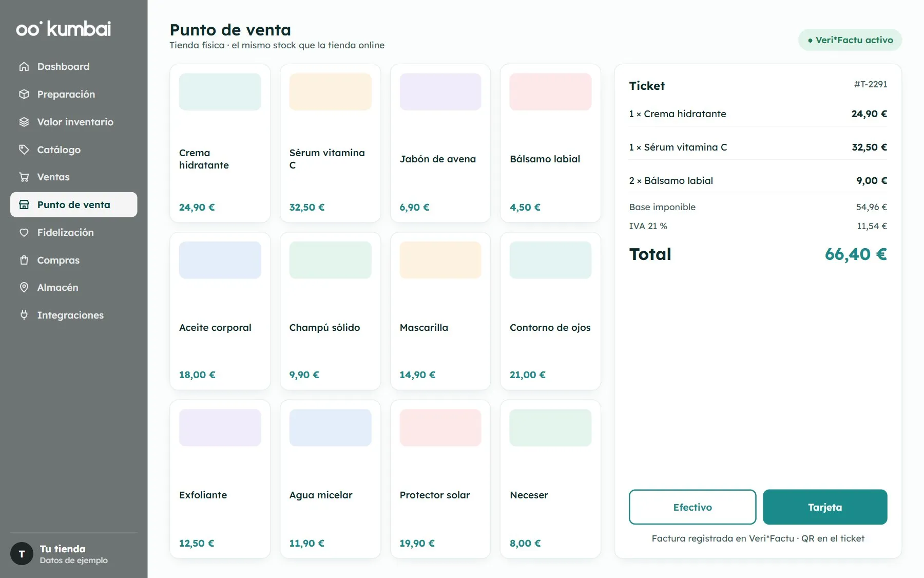Select Agua micelar product card
The image size is (924, 578).
click(x=330, y=479)
